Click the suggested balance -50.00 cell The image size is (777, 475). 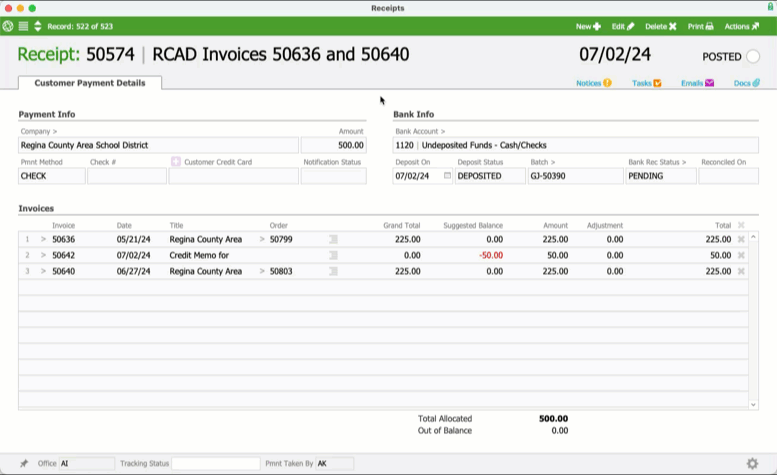[x=491, y=255]
